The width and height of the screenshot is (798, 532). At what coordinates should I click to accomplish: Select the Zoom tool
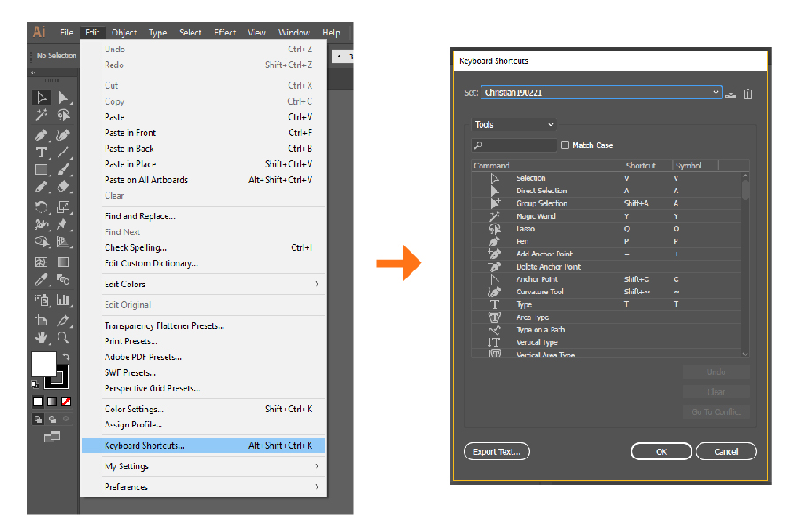click(x=64, y=338)
